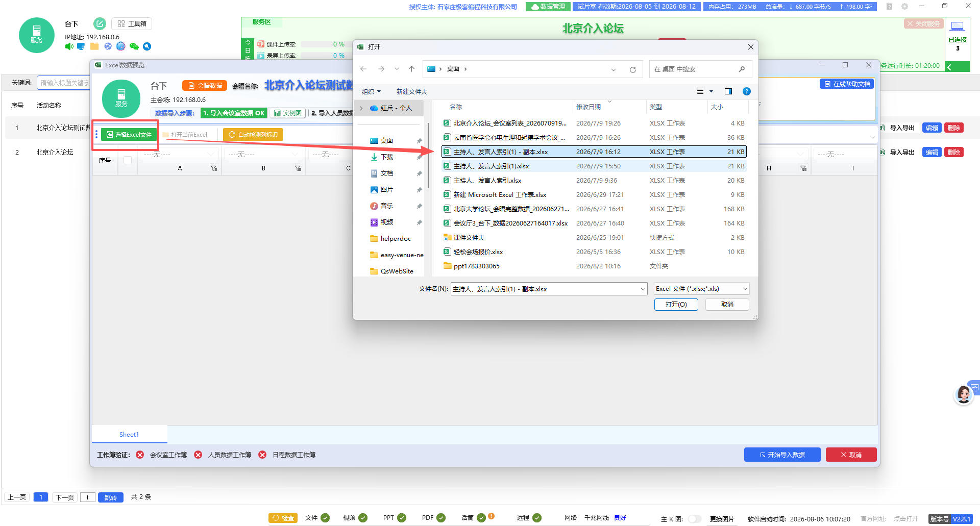Image resolution: width=980 pixels, height=526 pixels.
Task: Tick the header checkbox next to 序号
Action: (x=128, y=160)
